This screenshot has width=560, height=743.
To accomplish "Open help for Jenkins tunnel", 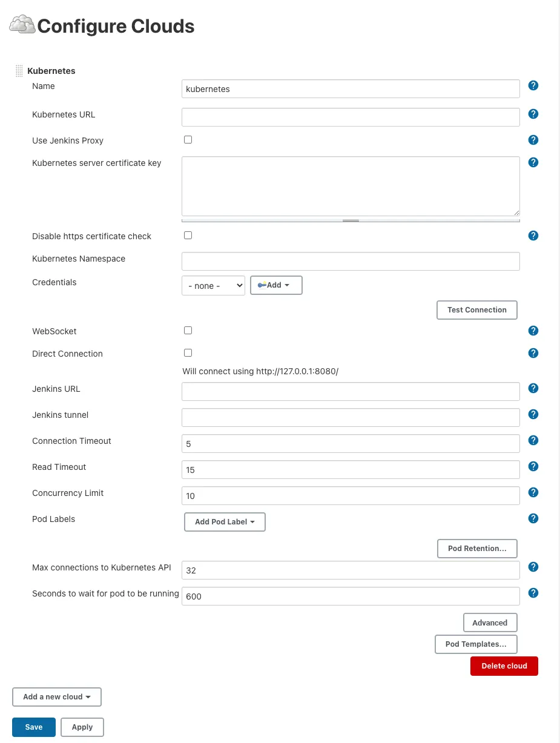I will pyautogui.click(x=533, y=414).
